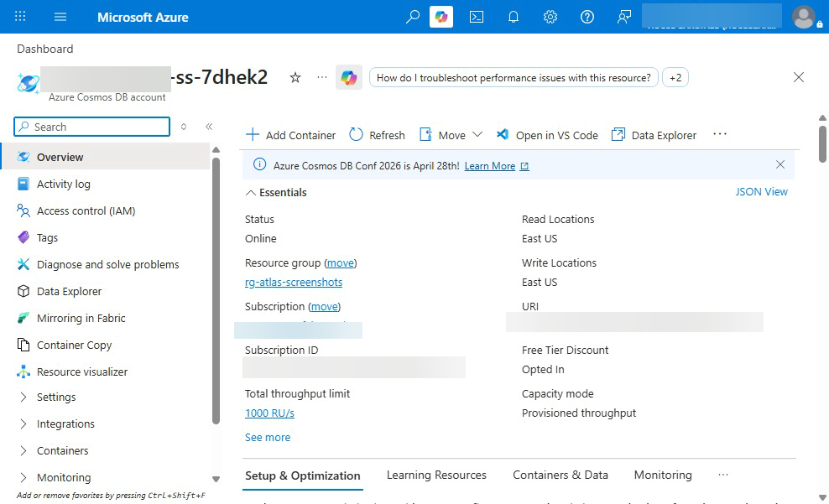Open the Move dropdown arrow
829x504 pixels.
(x=477, y=135)
